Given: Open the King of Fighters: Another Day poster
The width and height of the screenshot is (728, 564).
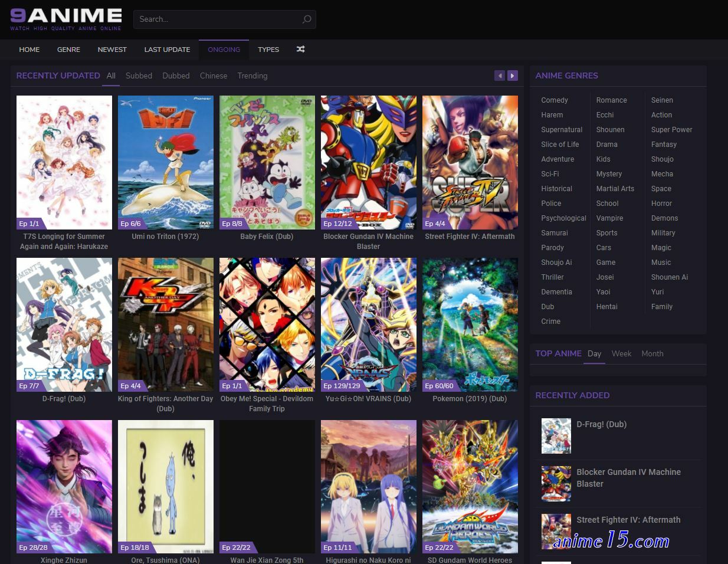Looking at the screenshot, I should coord(166,324).
